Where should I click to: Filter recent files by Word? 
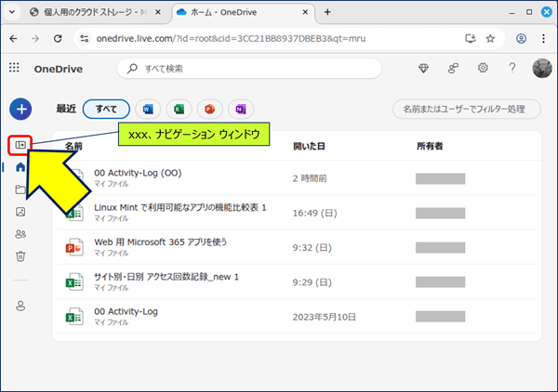pos(148,109)
